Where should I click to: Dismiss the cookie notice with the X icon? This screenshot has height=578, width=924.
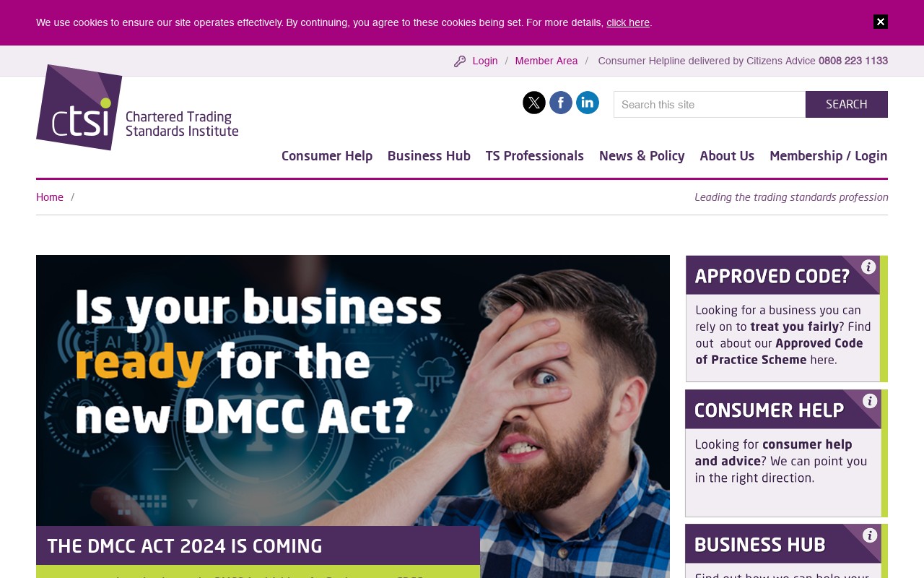coord(880,22)
